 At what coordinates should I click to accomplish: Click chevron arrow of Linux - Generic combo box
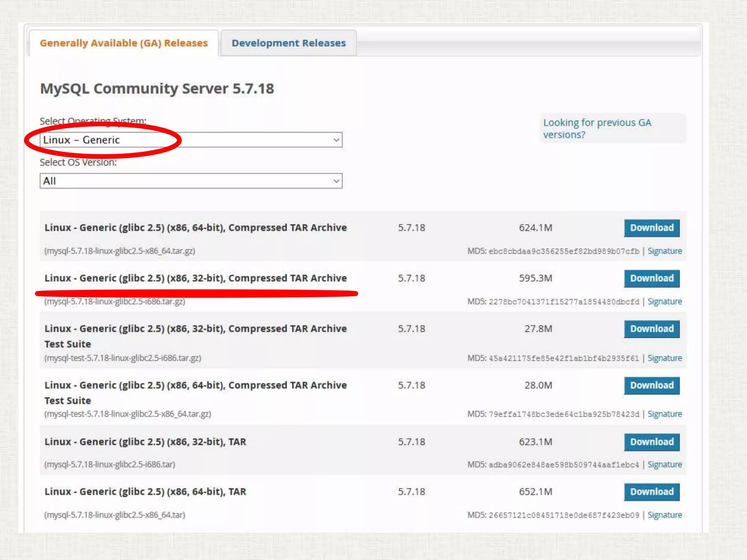click(336, 140)
